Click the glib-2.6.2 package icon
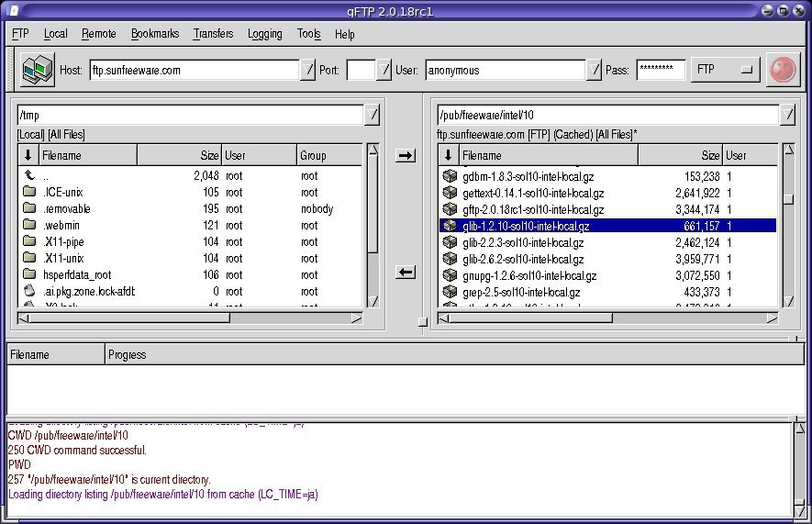The width and height of the screenshot is (812, 524). click(x=450, y=259)
